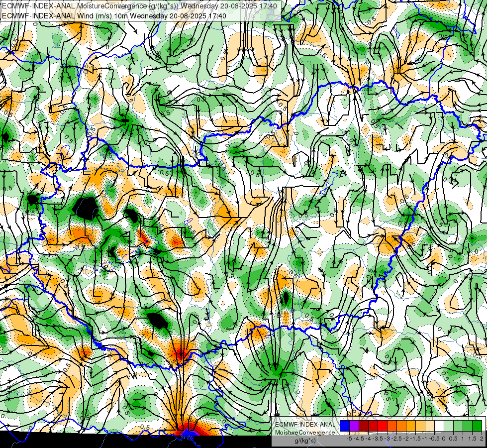Click the blue legend swatch below -5

[345, 426]
